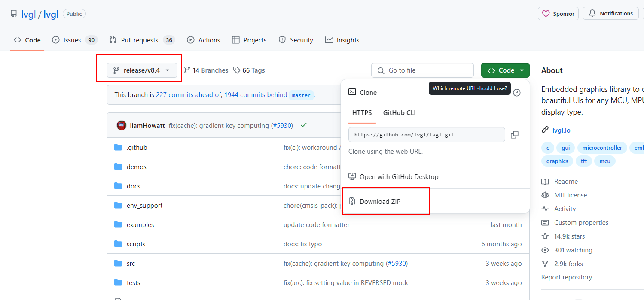Open the Actions tab
Viewport: 644px width, 300px height.
point(204,40)
